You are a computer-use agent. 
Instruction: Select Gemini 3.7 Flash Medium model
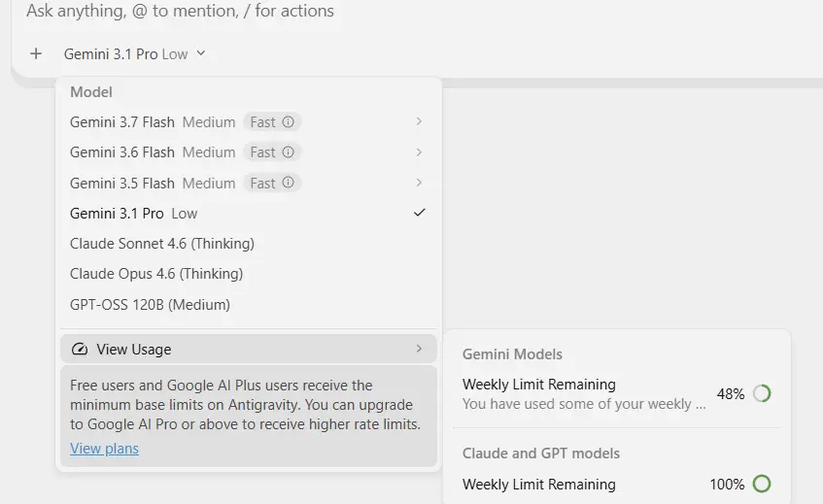(249, 121)
